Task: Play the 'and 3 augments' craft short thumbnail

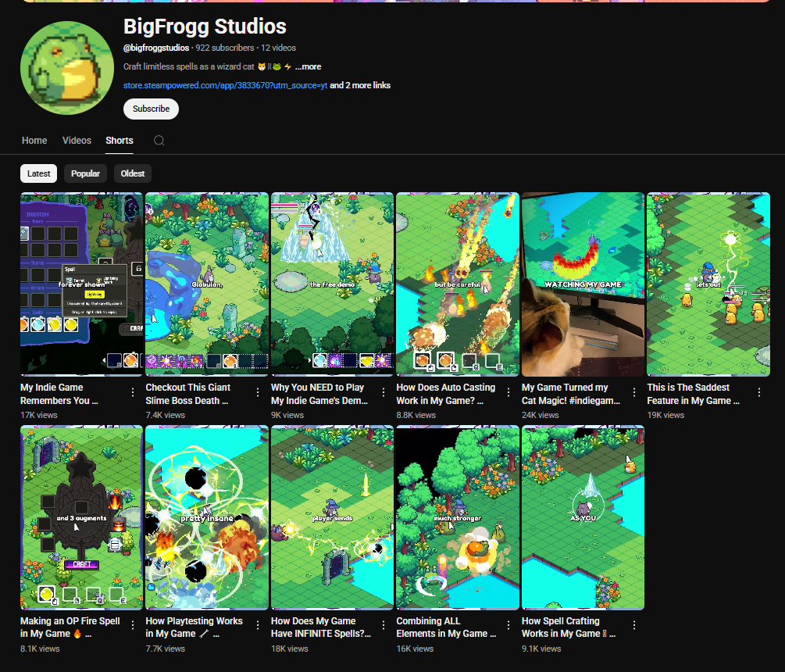Action: pos(81,517)
